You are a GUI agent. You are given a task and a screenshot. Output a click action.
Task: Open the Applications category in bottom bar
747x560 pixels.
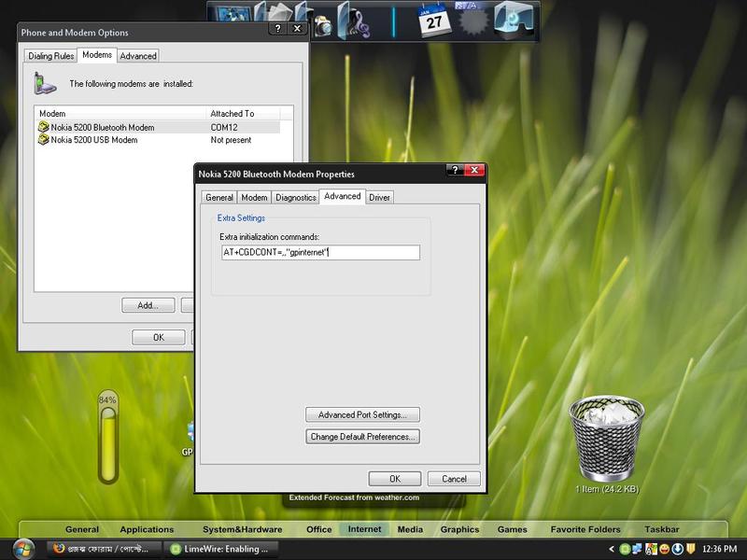[147, 529]
